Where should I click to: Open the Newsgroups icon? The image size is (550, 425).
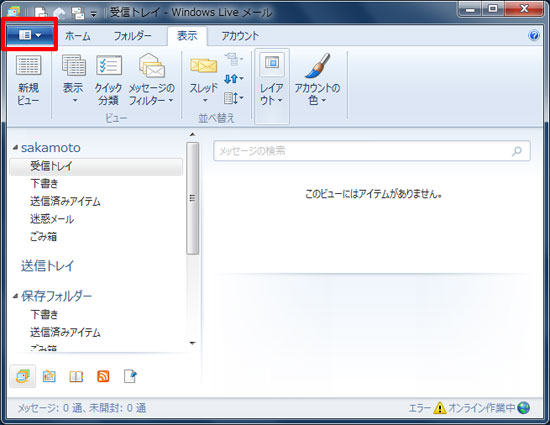click(x=130, y=377)
